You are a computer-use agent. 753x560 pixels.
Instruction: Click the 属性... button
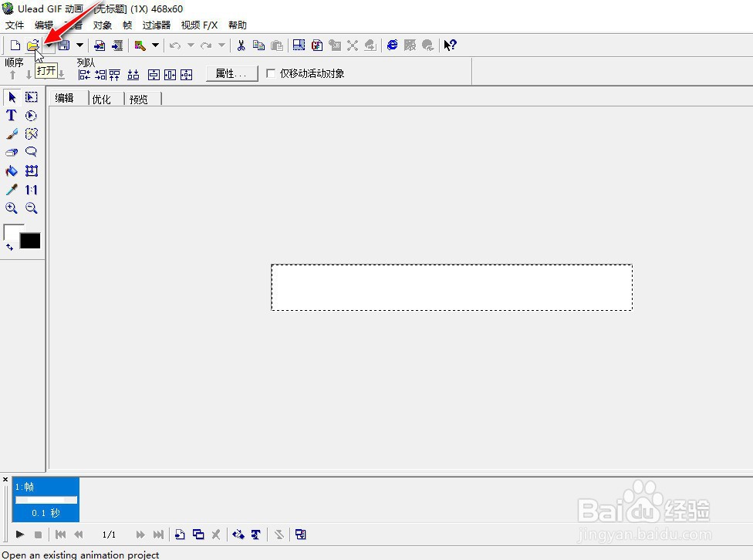tap(231, 73)
